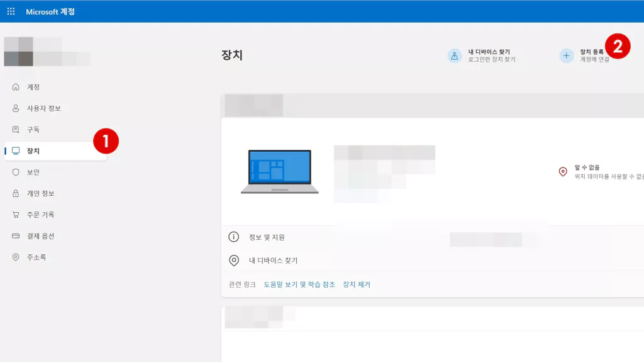Screen dimensions: 644x362
Task: Click the 장치 등록 button text
Action: tap(592, 52)
